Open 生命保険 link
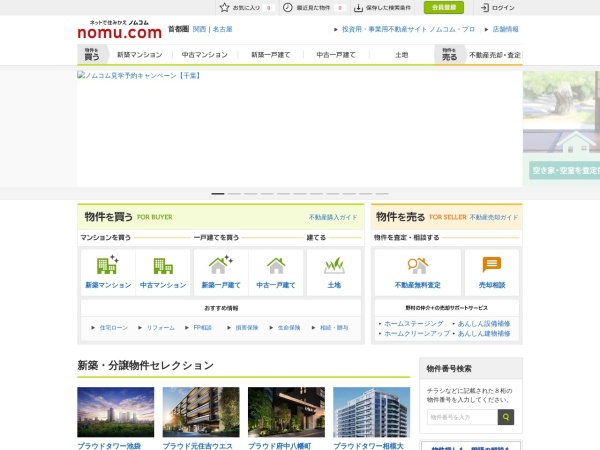Image resolution: width=600 pixels, height=450 pixels. (x=289, y=328)
